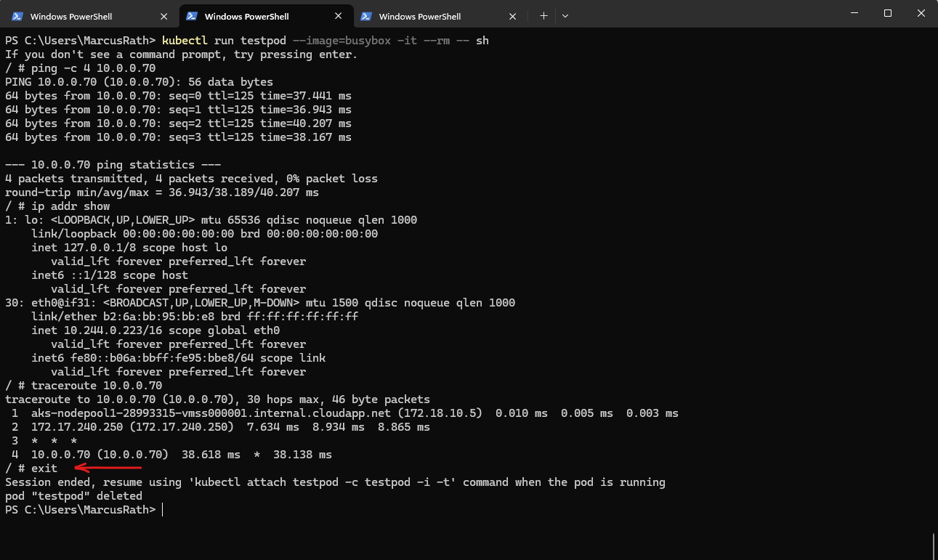Select the active middle PowerShell tab label

(x=247, y=17)
